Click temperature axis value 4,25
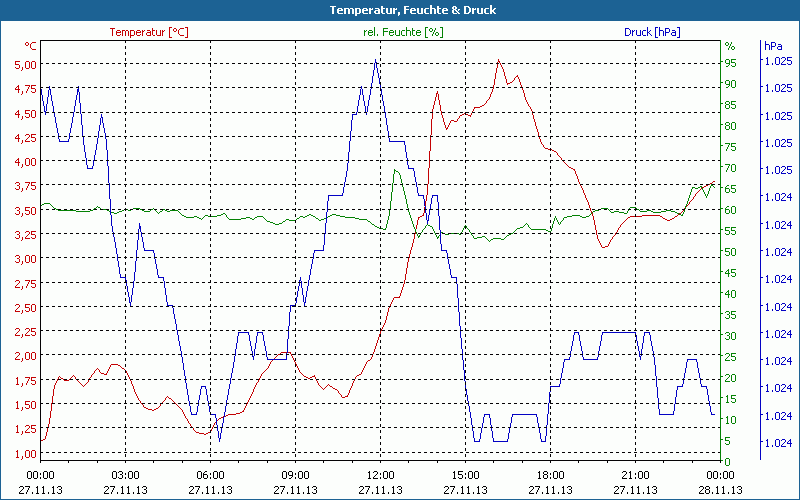 [x=26, y=138]
